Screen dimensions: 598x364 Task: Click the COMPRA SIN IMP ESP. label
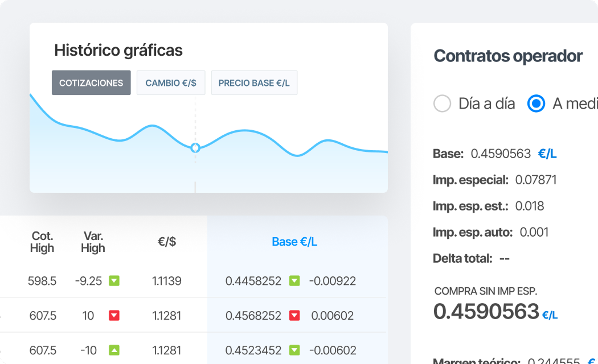[485, 291]
